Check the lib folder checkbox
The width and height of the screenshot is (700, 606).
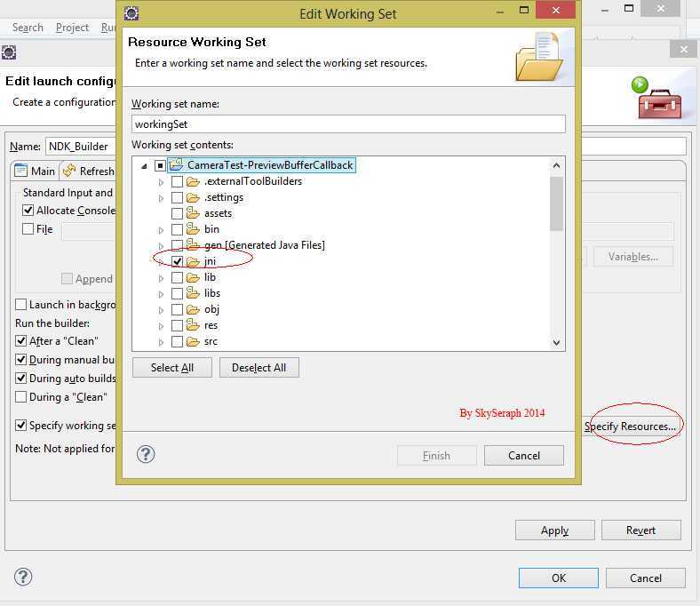tap(178, 278)
